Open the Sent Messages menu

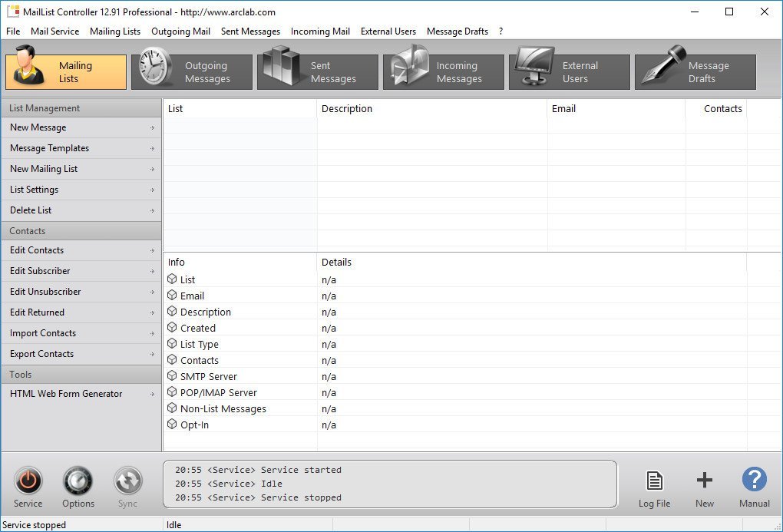[251, 31]
